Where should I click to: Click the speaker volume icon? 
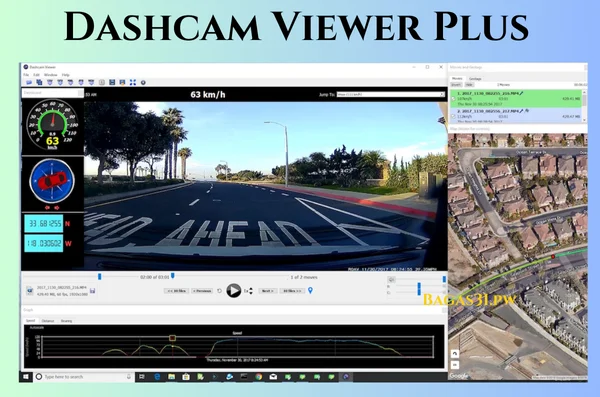391,279
